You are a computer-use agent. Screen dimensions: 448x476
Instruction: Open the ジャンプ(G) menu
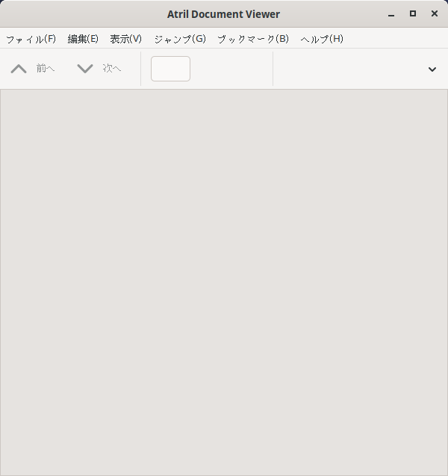click(x=180, y=39)
